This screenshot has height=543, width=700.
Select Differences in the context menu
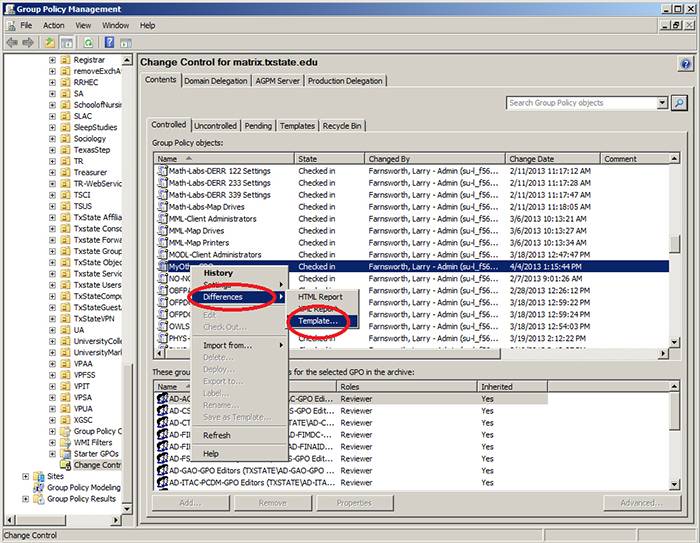[x=239, y=297]
